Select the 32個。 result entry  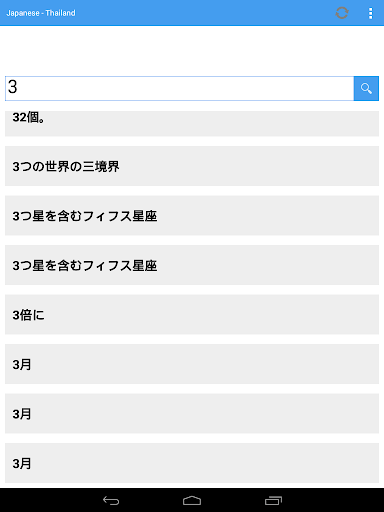click(x=192, y=123)
